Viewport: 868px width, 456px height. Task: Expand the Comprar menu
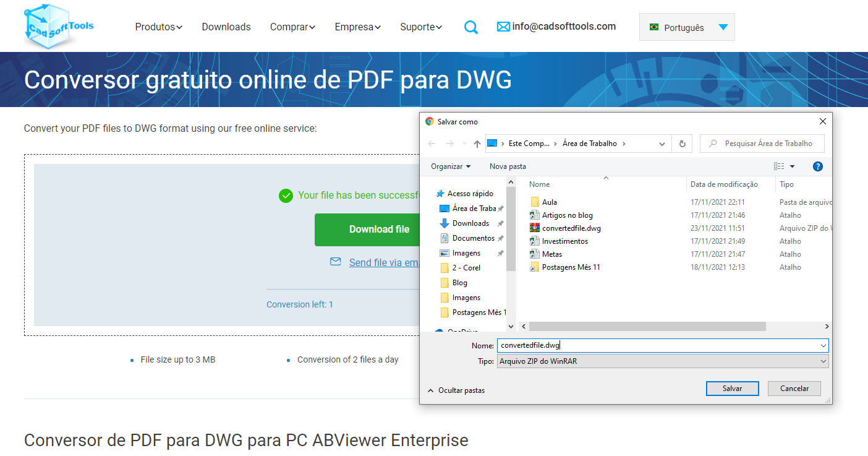coord(293,27)
